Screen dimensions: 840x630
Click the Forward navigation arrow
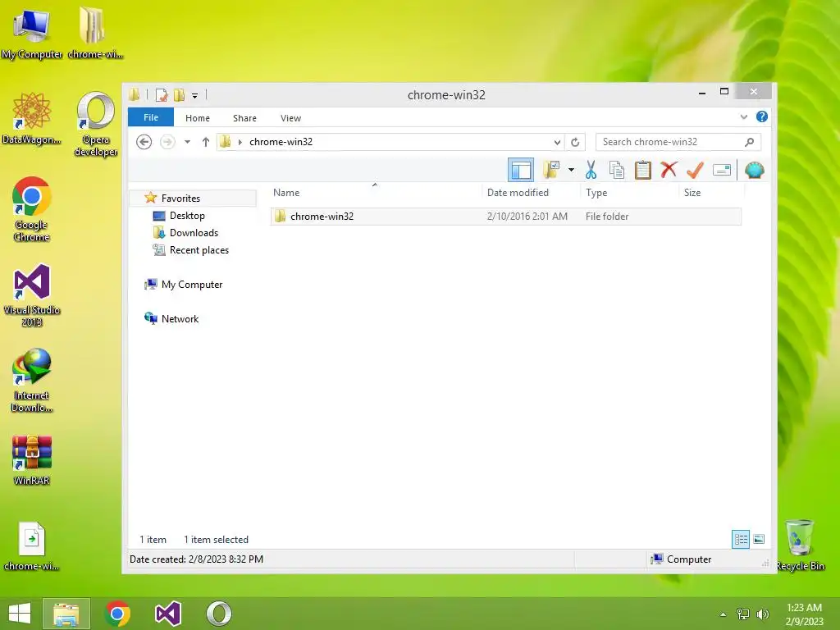(167, 142)
